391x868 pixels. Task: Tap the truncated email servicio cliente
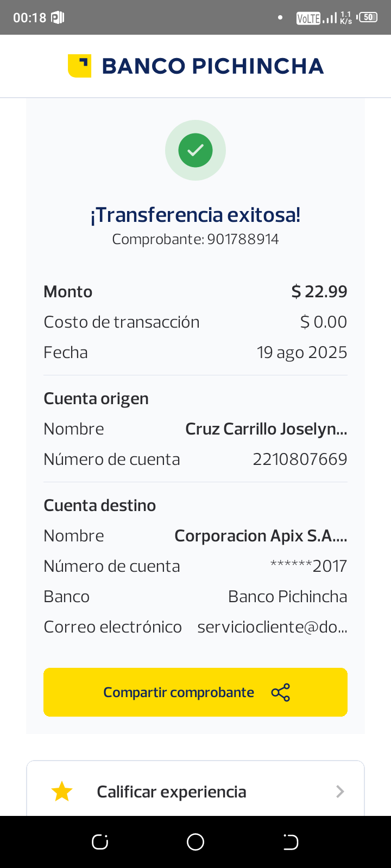click(272, 627)
